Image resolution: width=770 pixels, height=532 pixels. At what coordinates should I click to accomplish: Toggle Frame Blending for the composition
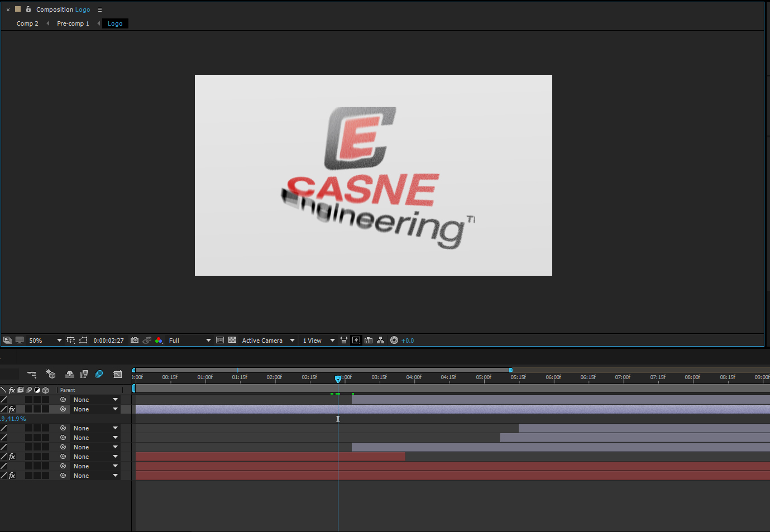coord(84,374)
